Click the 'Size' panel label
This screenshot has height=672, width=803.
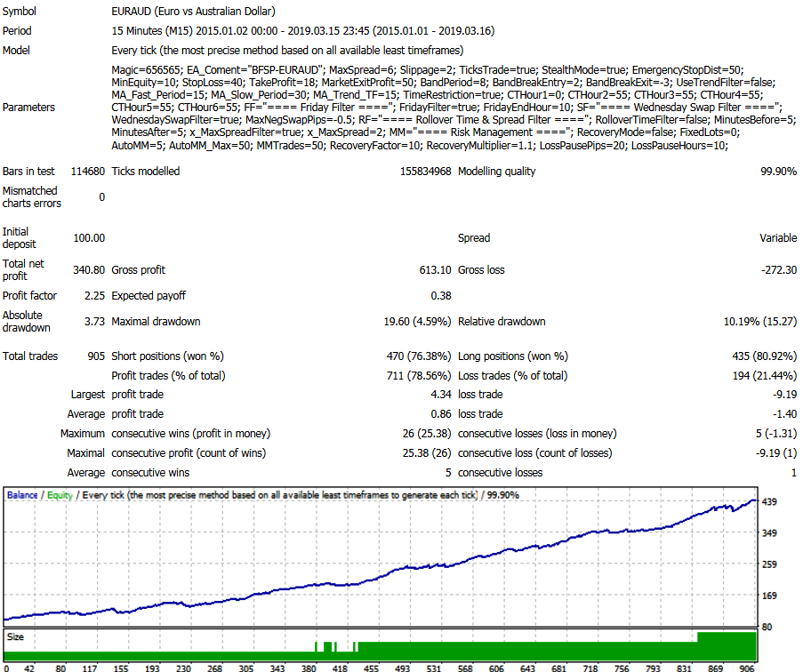(x=15, y=637)
